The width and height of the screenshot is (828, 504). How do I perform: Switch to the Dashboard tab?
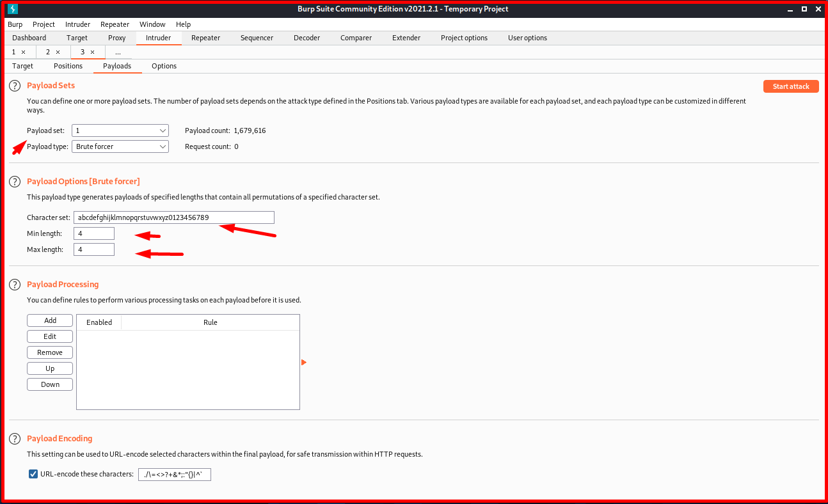[29, 38]
